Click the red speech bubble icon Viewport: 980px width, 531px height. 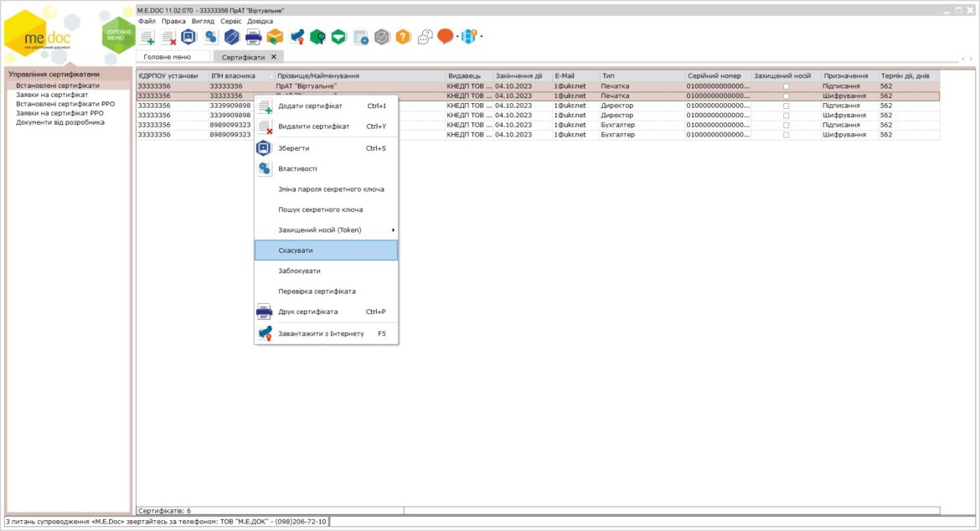coord(445,36)
